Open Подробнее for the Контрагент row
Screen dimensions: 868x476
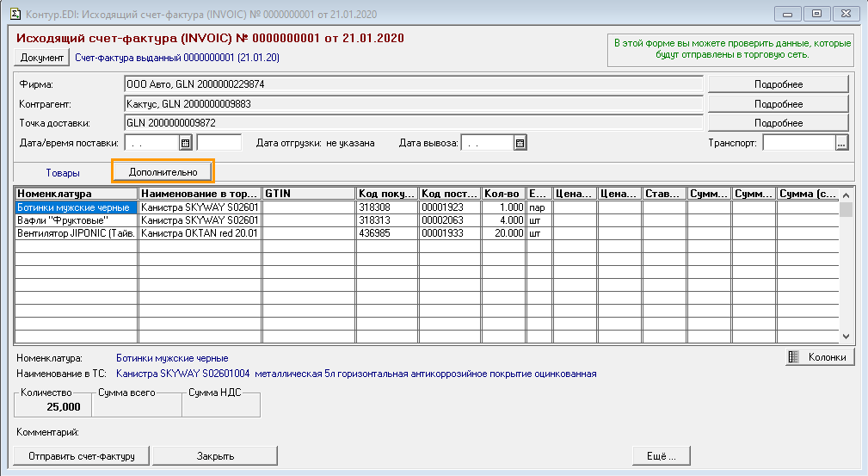[778, 104]
